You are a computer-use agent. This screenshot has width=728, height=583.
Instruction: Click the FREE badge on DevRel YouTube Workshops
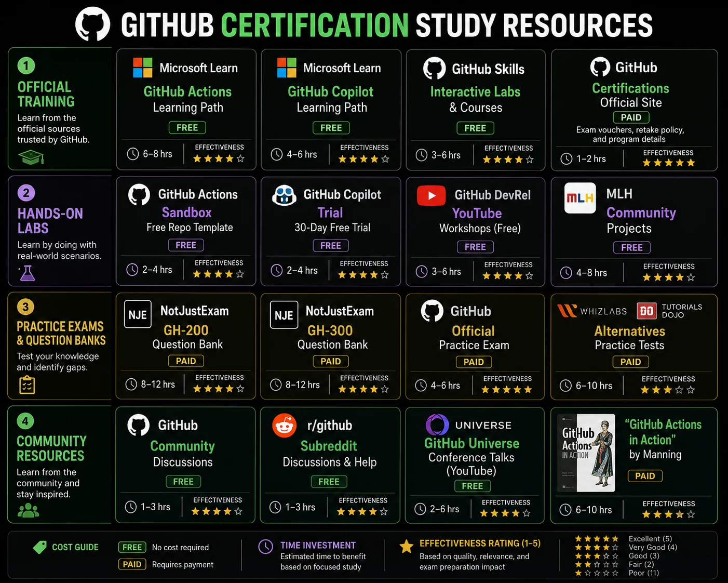pos(476,247)
